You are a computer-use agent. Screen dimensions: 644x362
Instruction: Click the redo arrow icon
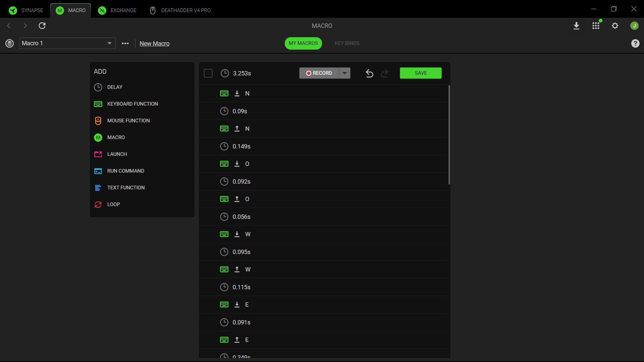tap(384, 73)
